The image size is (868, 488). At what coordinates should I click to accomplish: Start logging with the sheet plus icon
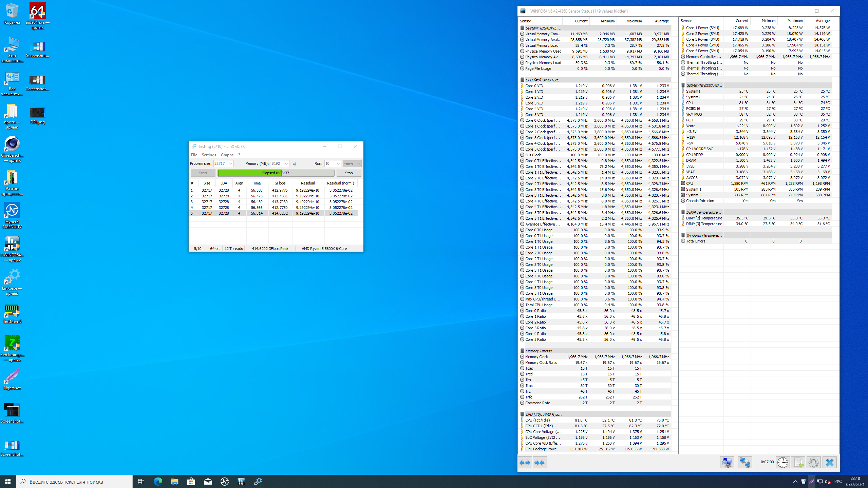tap(798, 463)
